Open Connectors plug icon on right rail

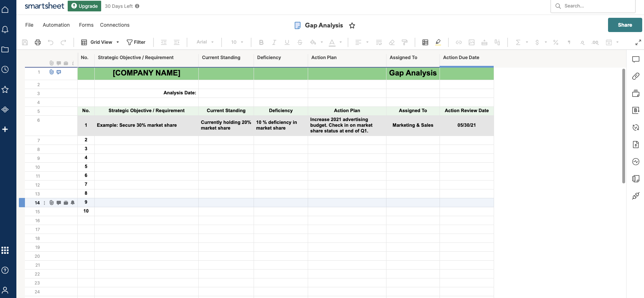click(636, 196)
